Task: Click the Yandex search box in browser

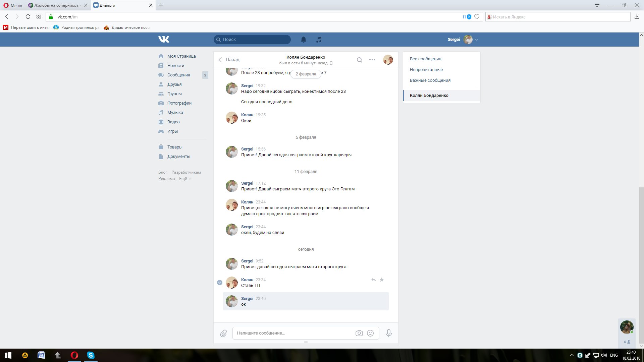Action: (x=558, y=17)
